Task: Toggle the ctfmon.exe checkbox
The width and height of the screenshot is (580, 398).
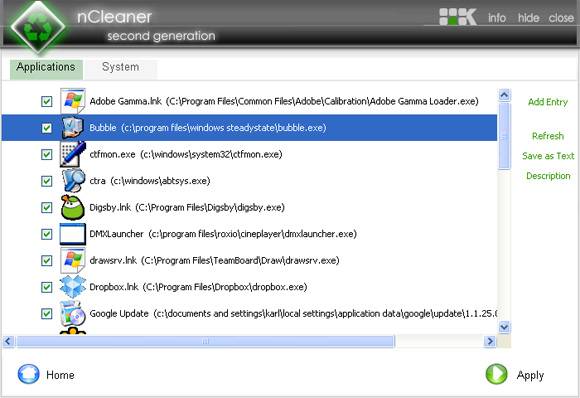Action: [47, 155]
